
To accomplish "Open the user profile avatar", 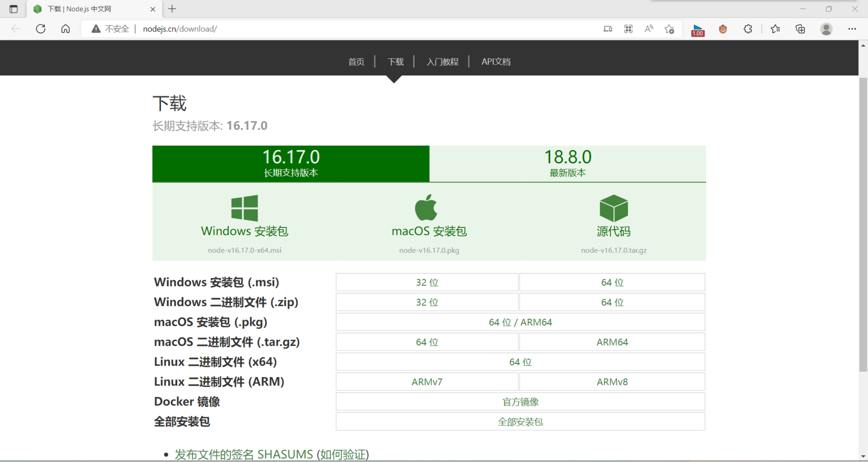I will click(826, 29).
